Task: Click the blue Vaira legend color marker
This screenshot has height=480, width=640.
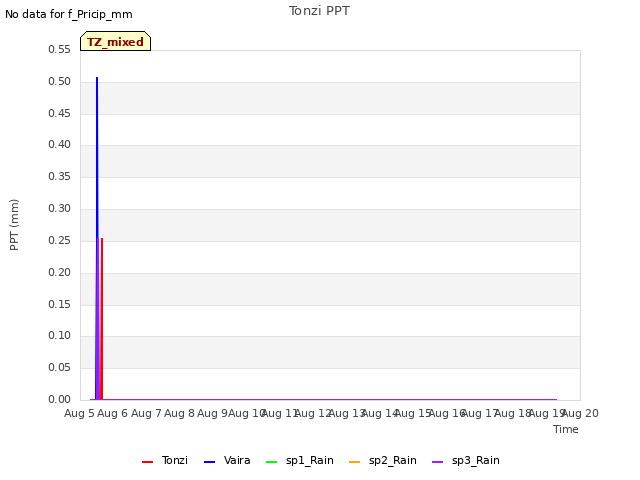Action: tap(209, 462)
